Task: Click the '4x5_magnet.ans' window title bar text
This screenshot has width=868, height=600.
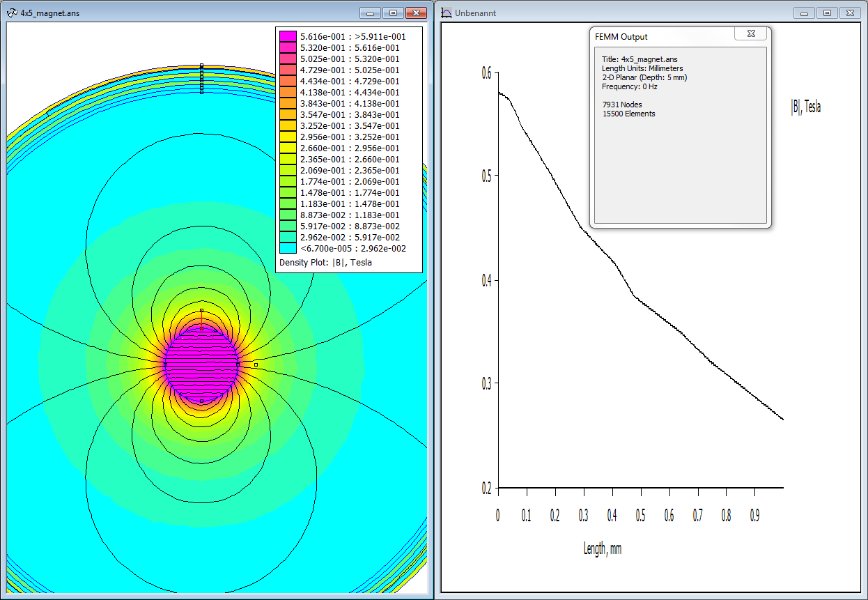Action: pos(50,13)
